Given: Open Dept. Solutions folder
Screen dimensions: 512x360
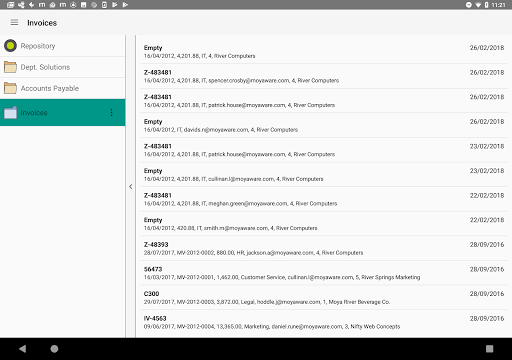Looking at the screenshot, I should coord(63,67).
